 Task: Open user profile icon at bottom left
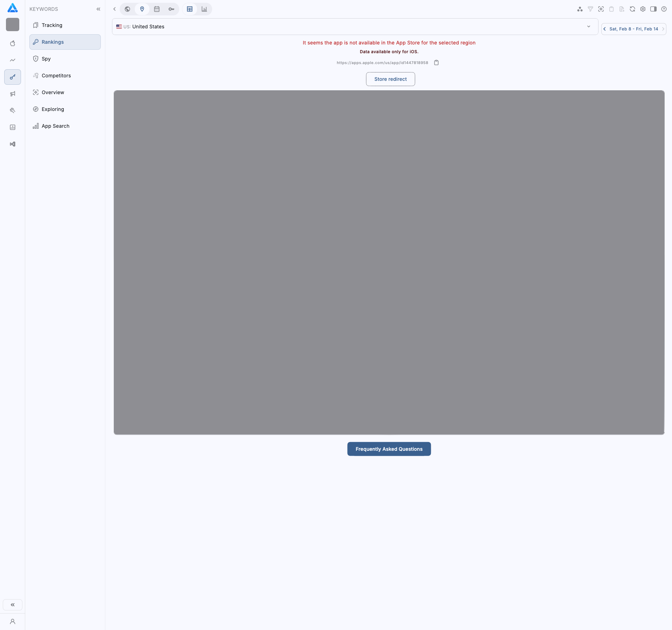pos(13,622)
